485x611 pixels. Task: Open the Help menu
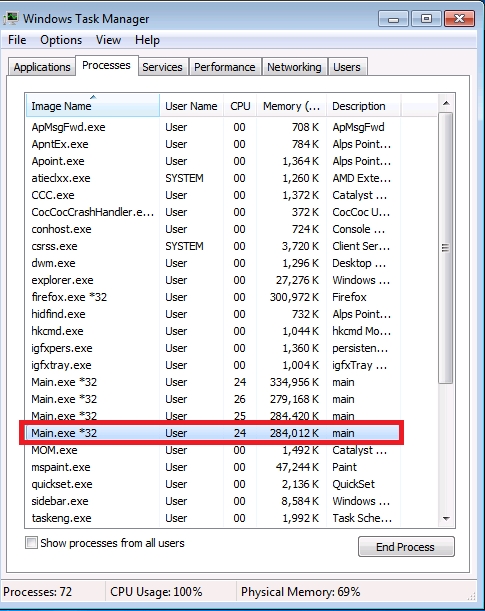(x=147, y=40)
